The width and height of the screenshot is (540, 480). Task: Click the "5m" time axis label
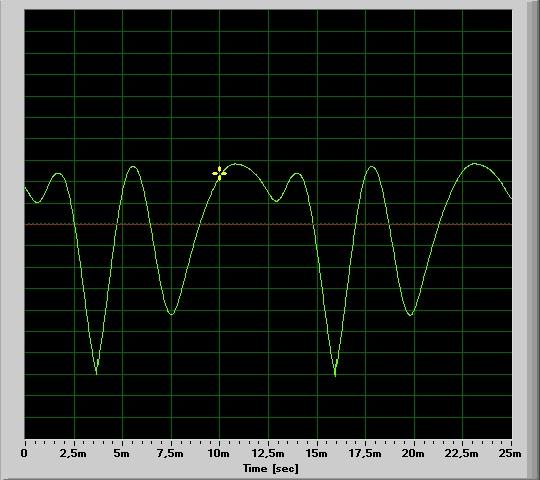pos(122,453)
